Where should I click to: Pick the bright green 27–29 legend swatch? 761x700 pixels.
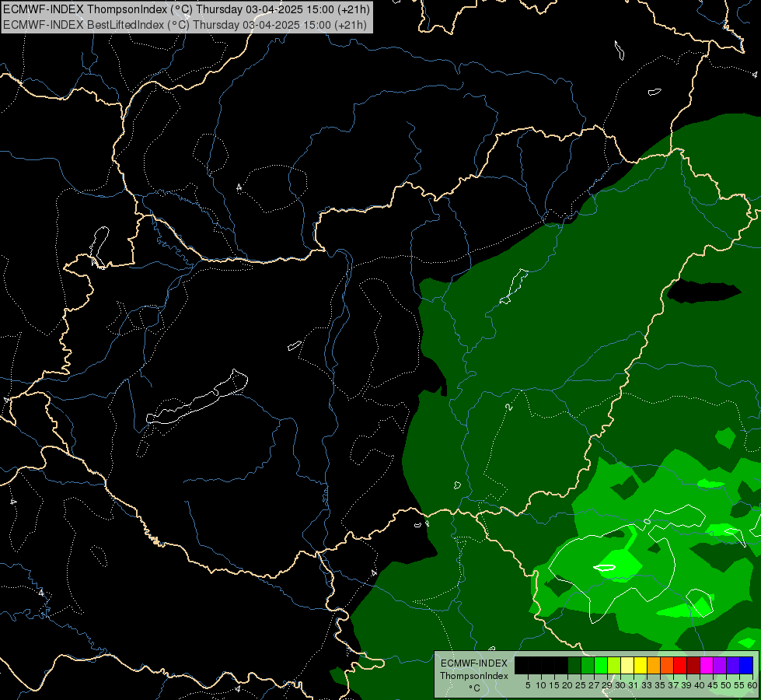(601, 665)
